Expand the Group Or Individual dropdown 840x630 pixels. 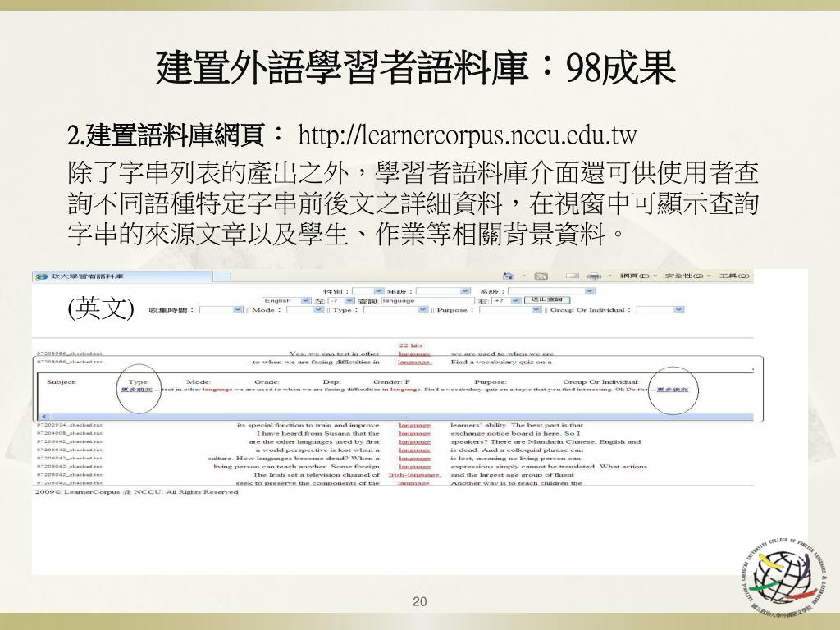[660, 310]
